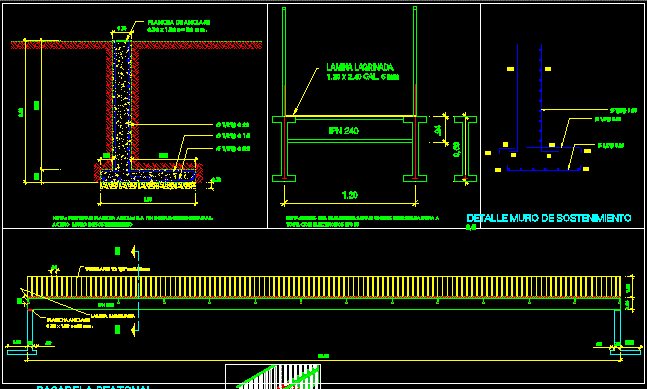Click the upper section-cut arrow marker on the footbridge
Screen dimensions: 647x389
coord(135,251)
